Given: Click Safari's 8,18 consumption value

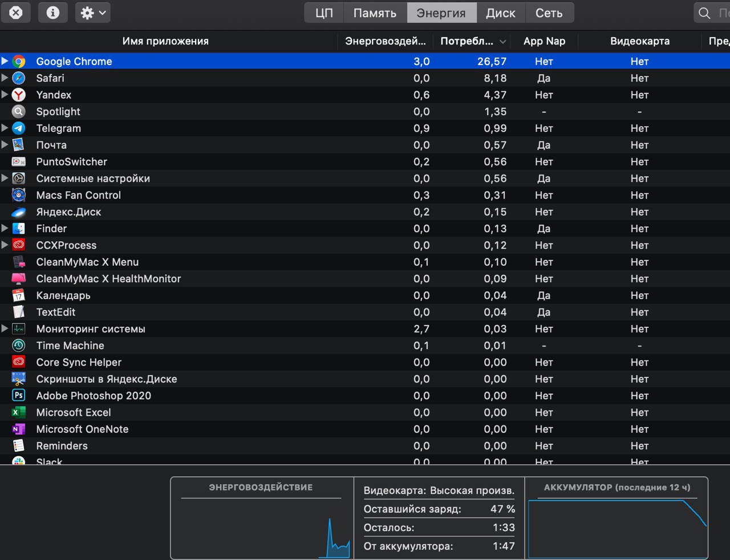Looking at the screenshot, I should point(495,78).
